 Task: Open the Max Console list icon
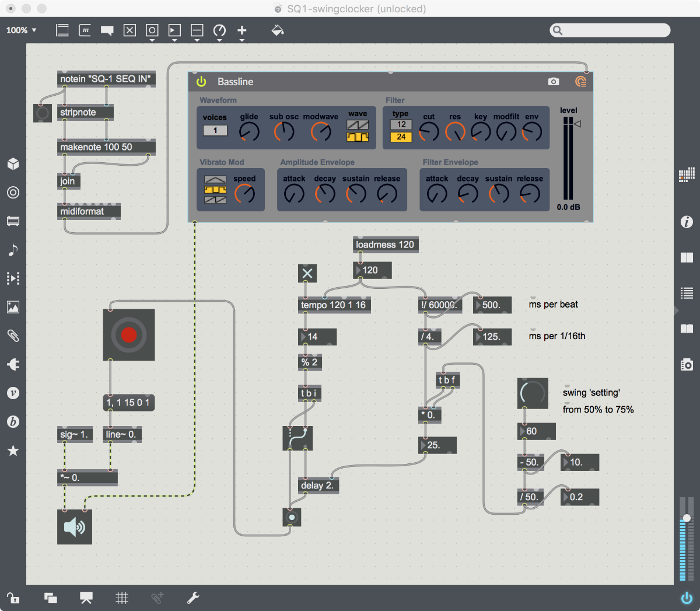click(x=687, y=293)
